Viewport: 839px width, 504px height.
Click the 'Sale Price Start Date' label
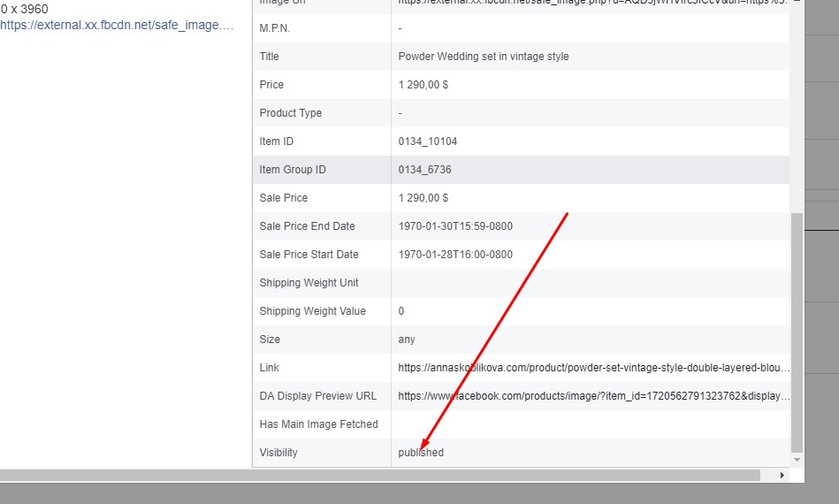(x=309, y=255)
